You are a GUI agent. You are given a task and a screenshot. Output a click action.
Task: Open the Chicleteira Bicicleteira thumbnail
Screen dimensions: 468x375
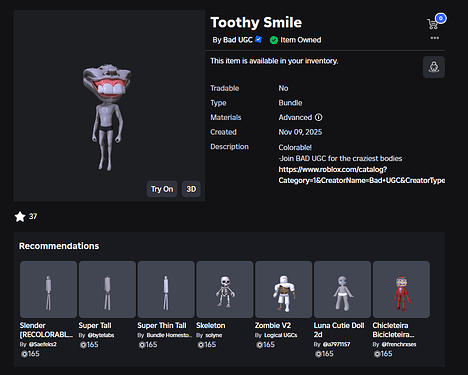point(401,289)
